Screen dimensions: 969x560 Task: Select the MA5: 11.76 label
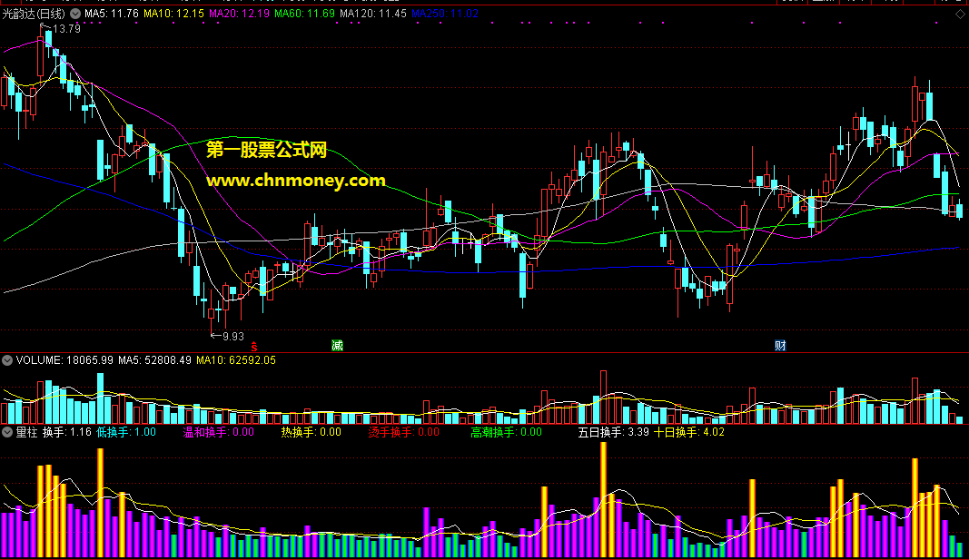tap(111, 14)
